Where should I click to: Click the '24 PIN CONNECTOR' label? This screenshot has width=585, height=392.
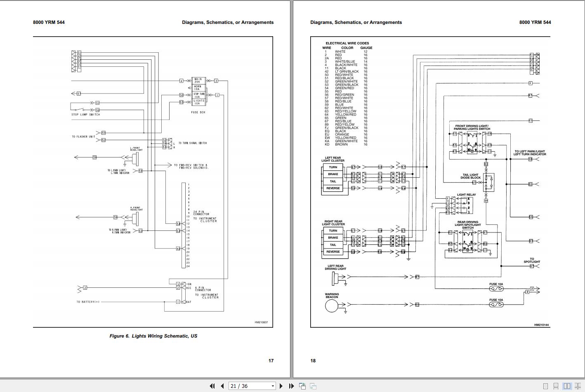(201, 213)
